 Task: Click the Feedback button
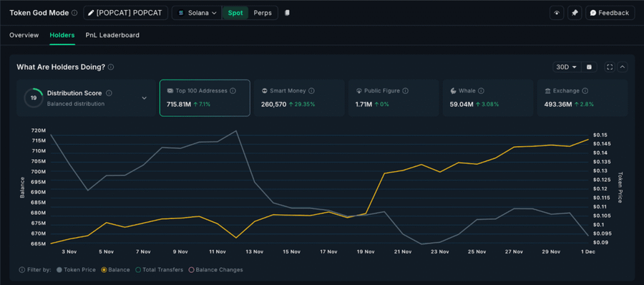coord(610,13)
